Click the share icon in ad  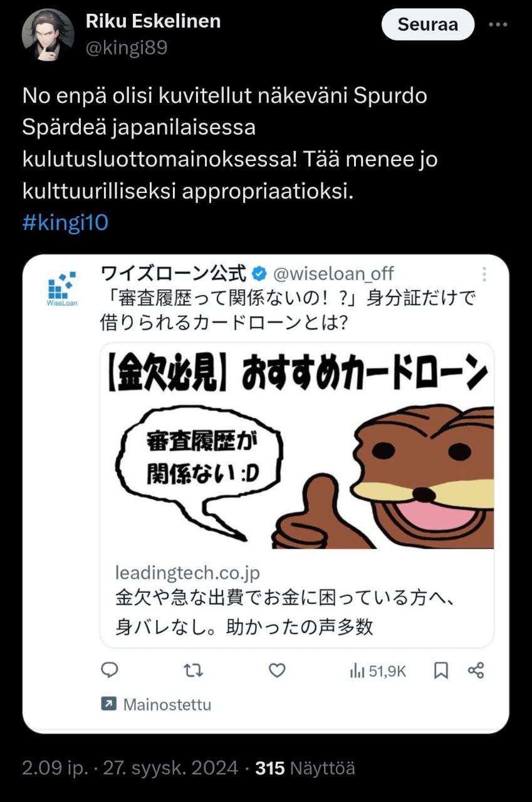pyautogui.click(x=476, y=670)
